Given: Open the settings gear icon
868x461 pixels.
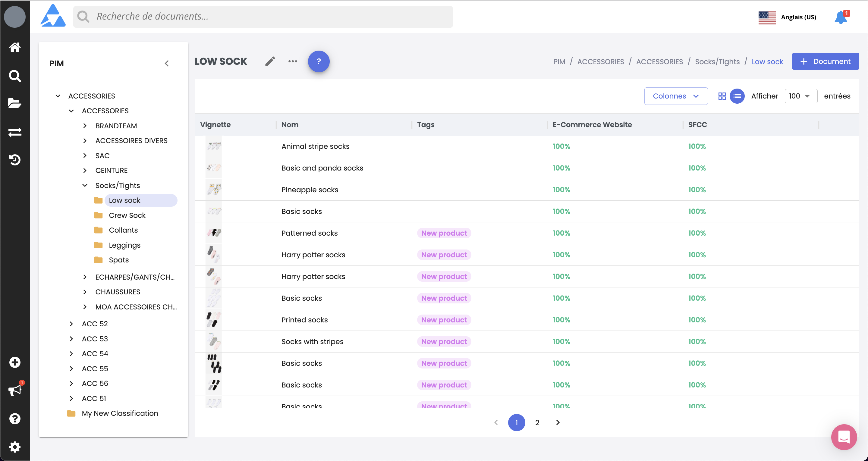Looking at the screenshot, I should 14,447.
